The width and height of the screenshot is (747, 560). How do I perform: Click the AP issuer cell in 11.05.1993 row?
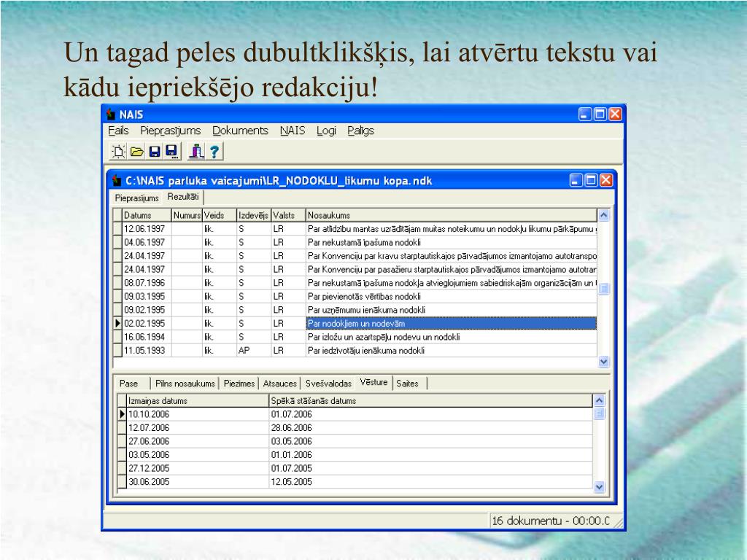click(254, 351)
